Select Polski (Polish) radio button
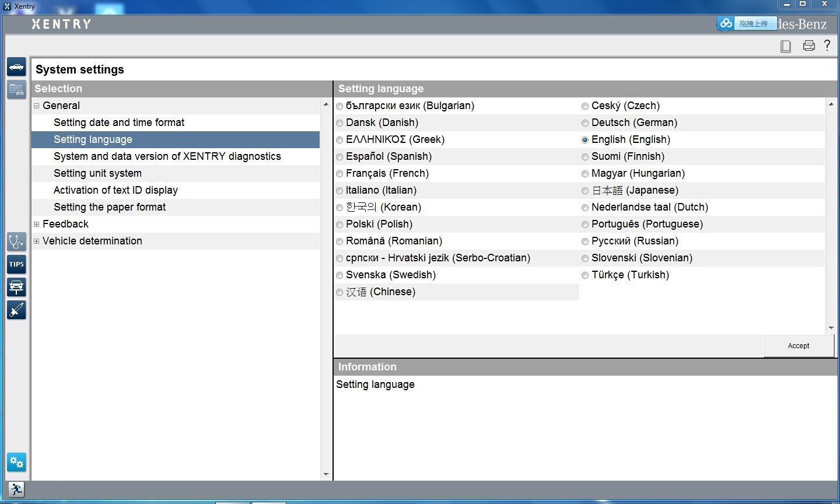The image size is (840, 504). tap(339, 225)
